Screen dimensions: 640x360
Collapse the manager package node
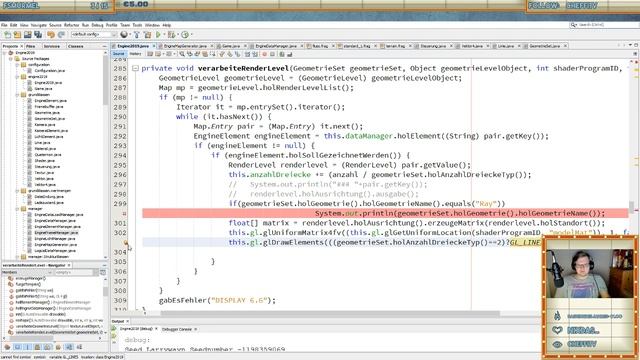[x=17, y=209]
